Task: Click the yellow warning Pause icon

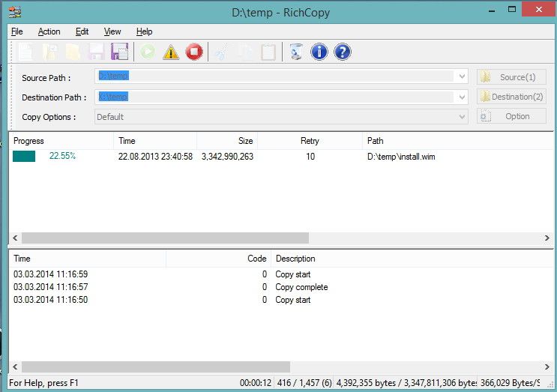Action: coord(171,52)
